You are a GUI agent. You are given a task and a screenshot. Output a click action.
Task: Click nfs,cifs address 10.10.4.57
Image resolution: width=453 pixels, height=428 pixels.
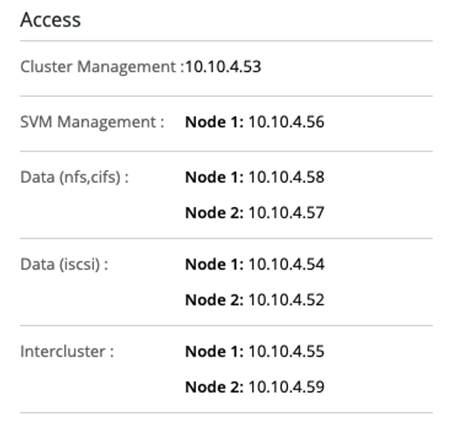click(x=286, y=213)
